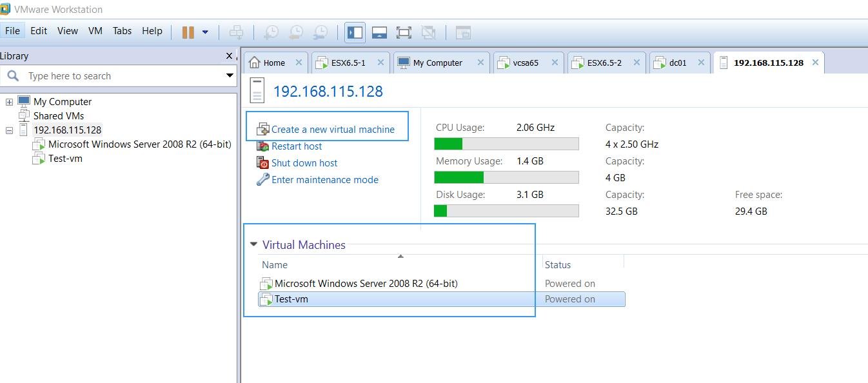Open the Edit menu
Viewport: 868px width, 383px height.
(x=39, y=30)
